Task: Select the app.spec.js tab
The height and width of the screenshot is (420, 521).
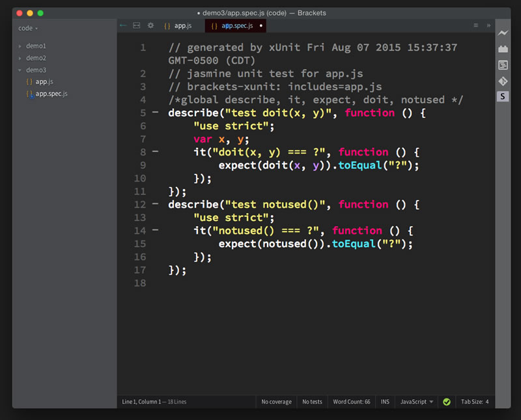Action: (235, 25)
